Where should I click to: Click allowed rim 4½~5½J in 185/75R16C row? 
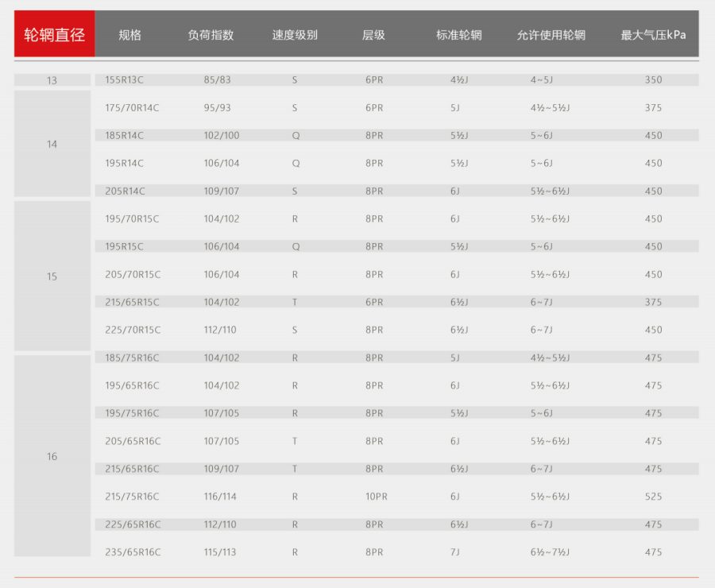[x=550, y=358]
